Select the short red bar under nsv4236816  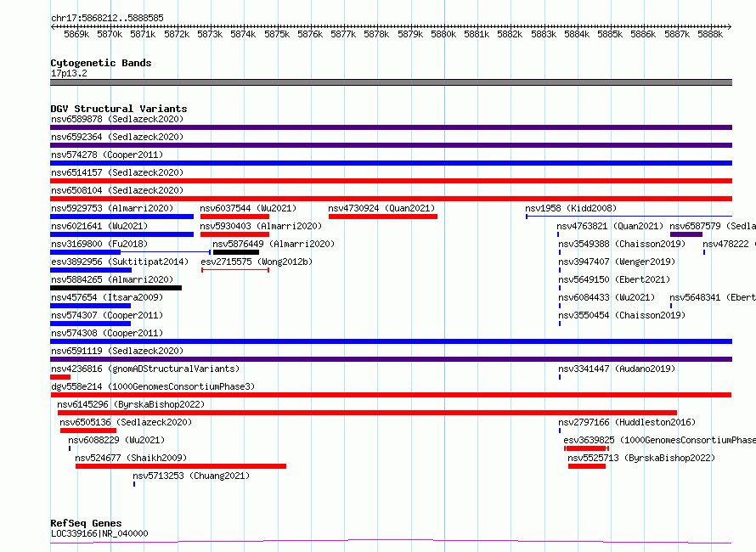pyautogui.click(x=60, y=377)
